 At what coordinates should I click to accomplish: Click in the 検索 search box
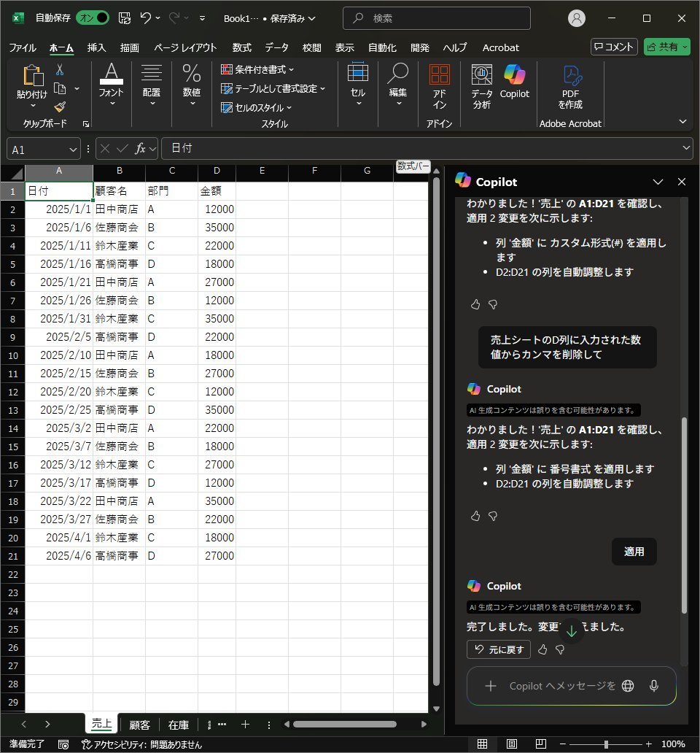pyautogui.click(x=437, y=18)
